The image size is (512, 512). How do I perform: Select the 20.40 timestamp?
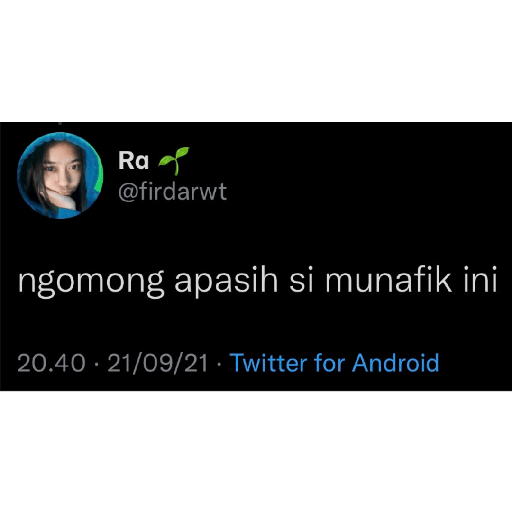click(x=51, y=363)
